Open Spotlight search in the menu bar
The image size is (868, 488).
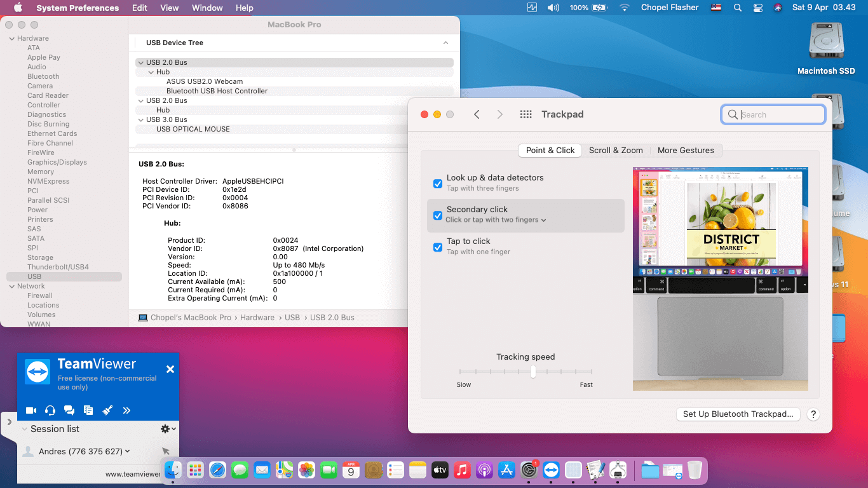point(737,8)
